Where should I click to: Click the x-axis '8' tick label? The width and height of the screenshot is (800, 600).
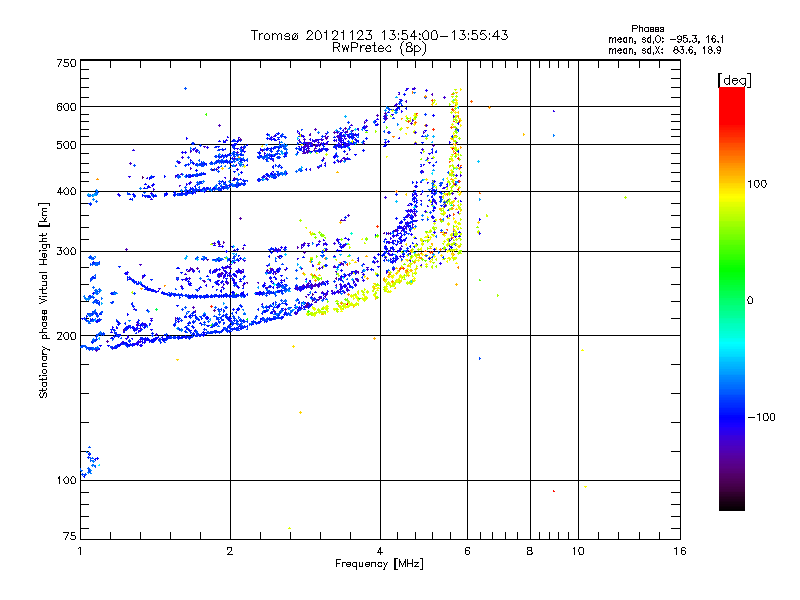tap(530, 551)
